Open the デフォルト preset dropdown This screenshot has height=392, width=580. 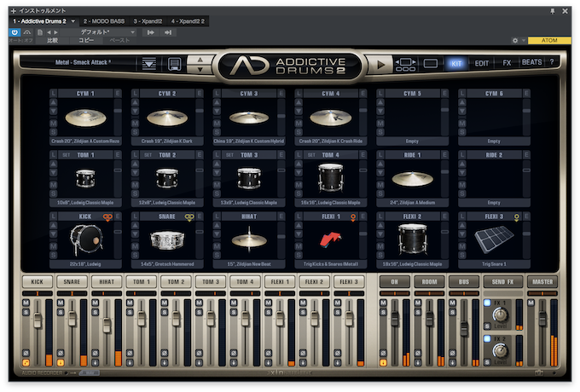tap(98, 32)
